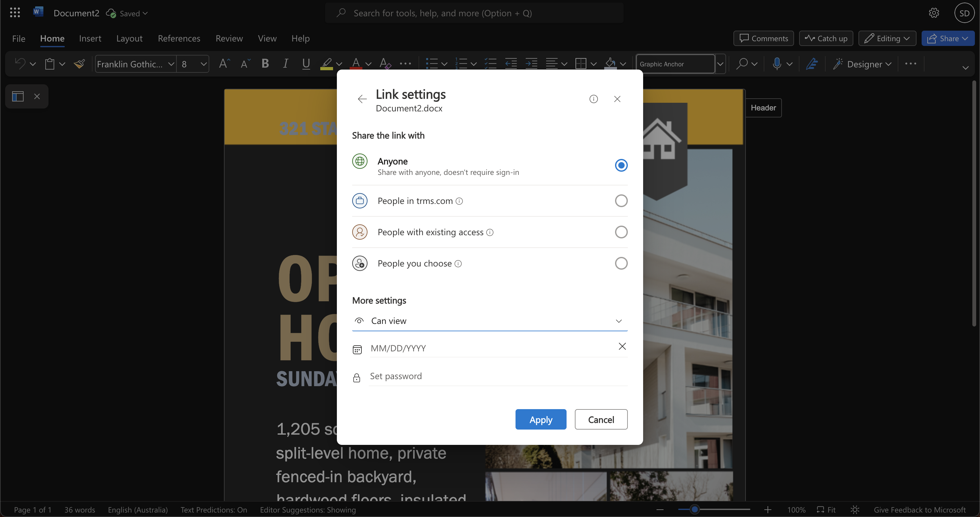Screen dimensions: 980x517
Task: Click the SD account avatar
Action: (964, 13)
